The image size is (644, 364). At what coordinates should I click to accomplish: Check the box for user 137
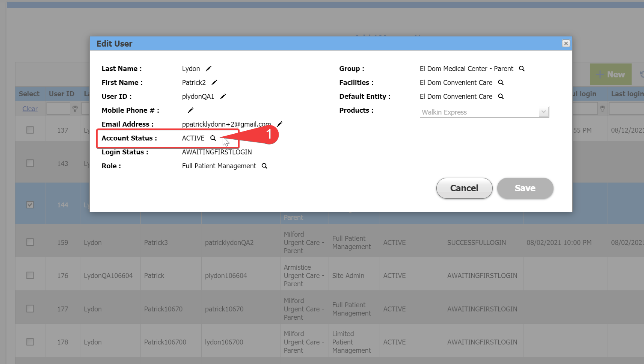[x=30, y=130]
